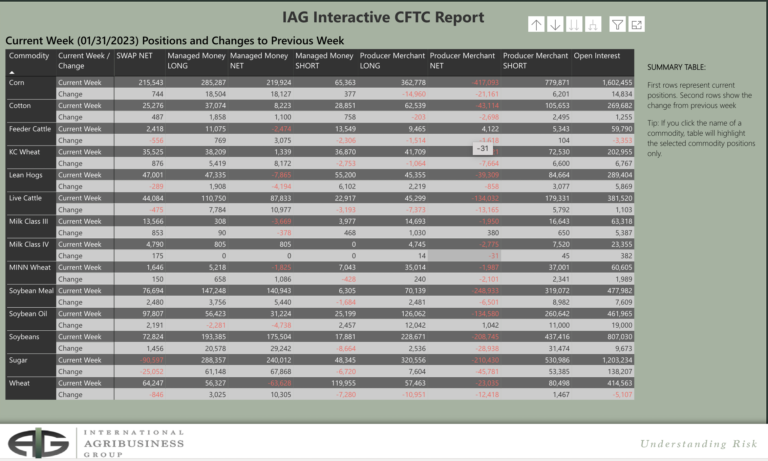768x461 pixels.
Task: Expand all down one level with the fork icon
Action: point(593,24)
